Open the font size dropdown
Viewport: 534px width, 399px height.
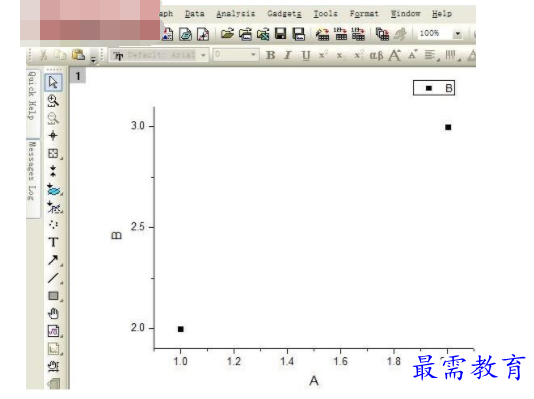253,55
